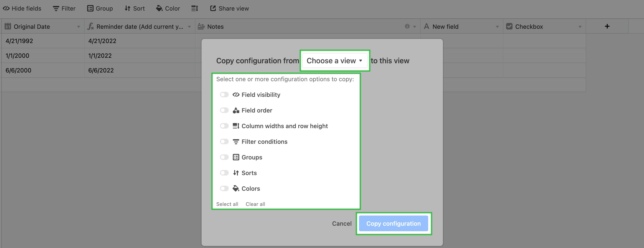The height and width of the screenshot is (248, 644).
Task: Enable the Colors toggle
Action: click(224, 188)
